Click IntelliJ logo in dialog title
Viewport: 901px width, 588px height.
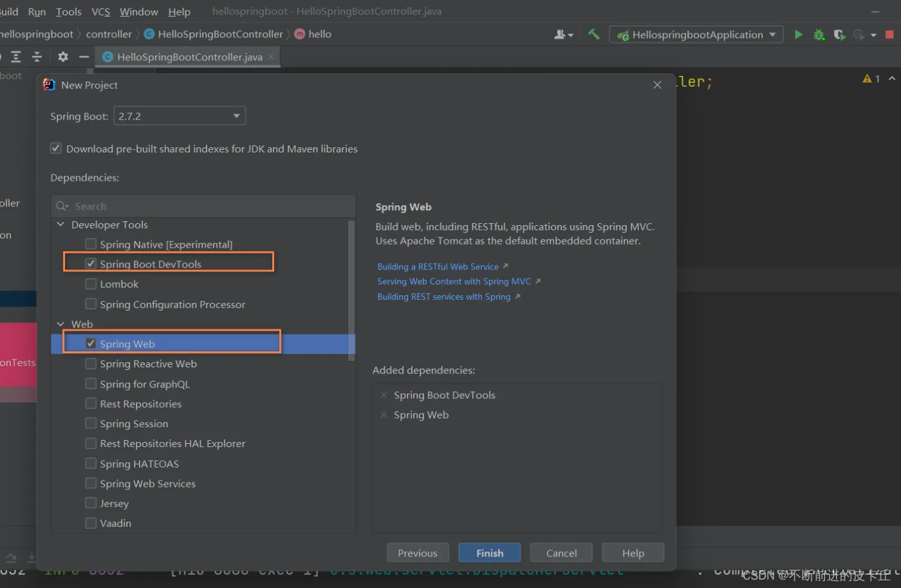pos(49,85)
